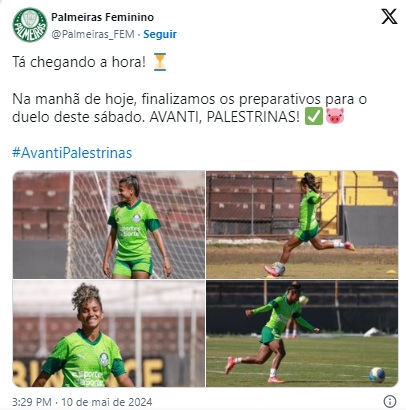Open the 3:29 PM timestamp link
This screenshot has height=410, width=406.
[32, 402]
